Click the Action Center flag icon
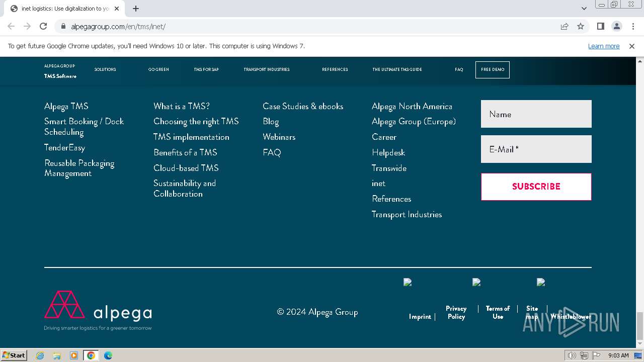Screen dimensions: 644x362 (596, 355)
